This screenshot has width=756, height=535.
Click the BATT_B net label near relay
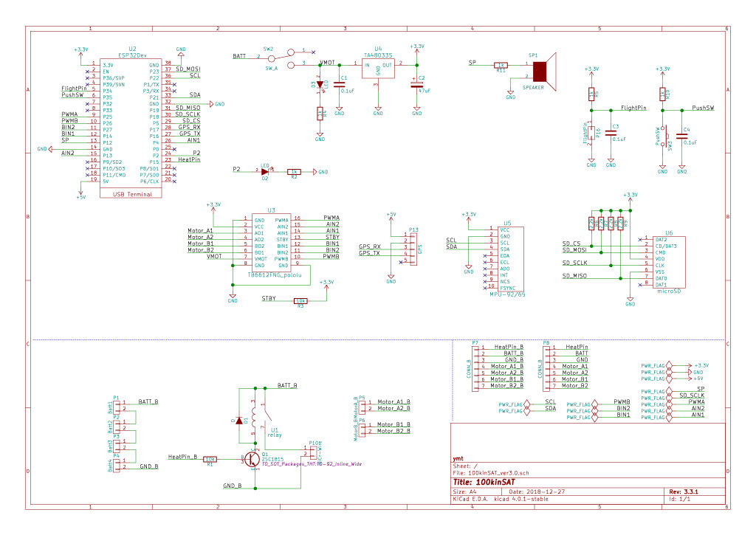pos(287,386)
